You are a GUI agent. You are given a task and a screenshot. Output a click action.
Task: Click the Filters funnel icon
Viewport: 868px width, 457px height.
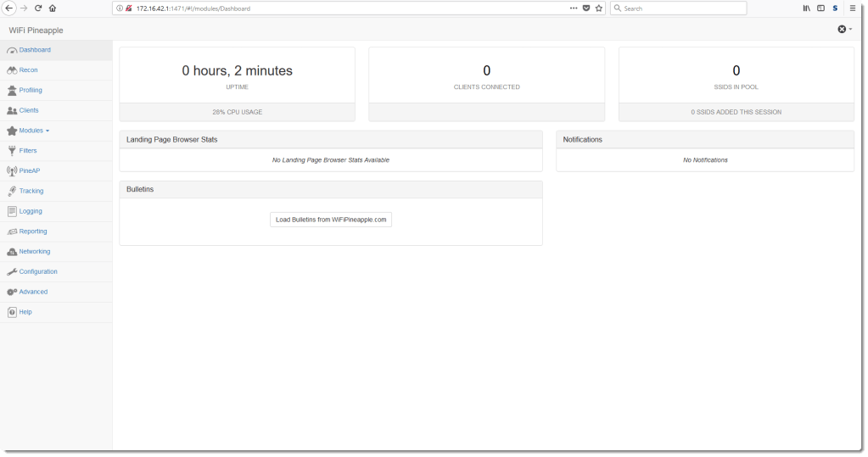(12, 151)
